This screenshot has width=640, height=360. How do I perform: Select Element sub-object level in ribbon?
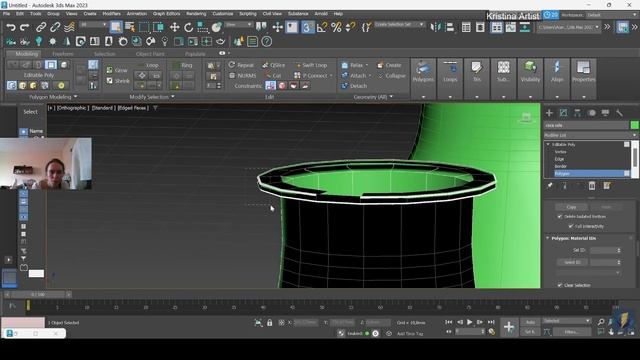pos(64,65)
